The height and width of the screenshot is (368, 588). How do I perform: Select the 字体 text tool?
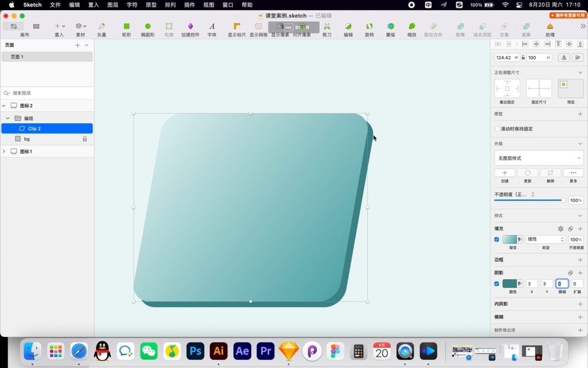point(212,26)
